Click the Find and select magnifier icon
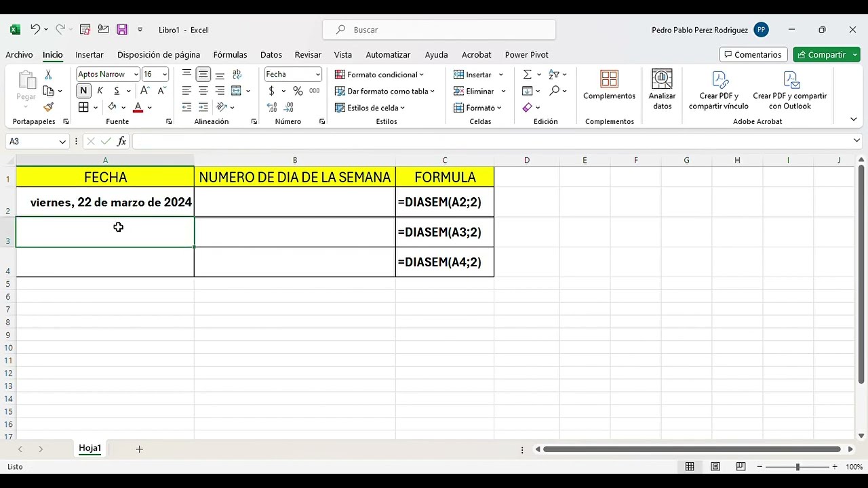 555,91
